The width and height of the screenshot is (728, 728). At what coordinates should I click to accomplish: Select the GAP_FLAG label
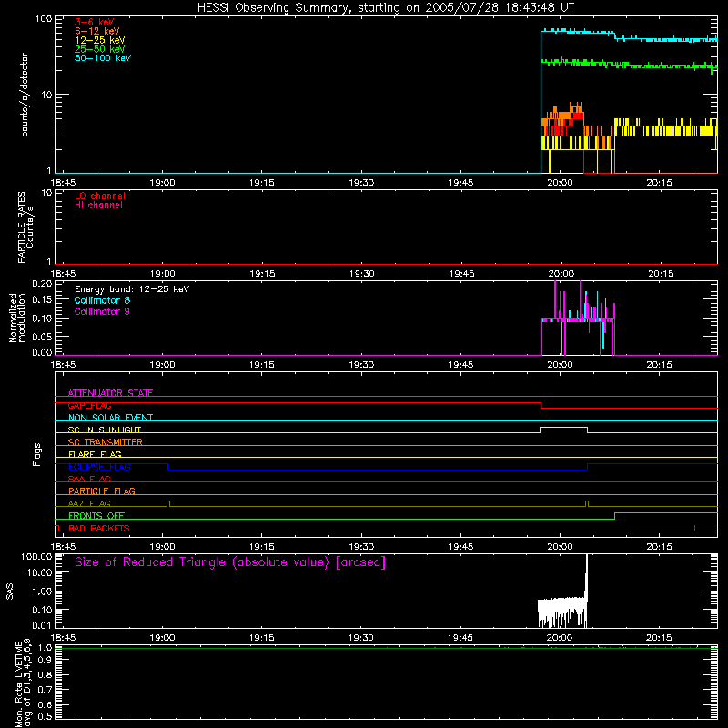pos(89,405)
